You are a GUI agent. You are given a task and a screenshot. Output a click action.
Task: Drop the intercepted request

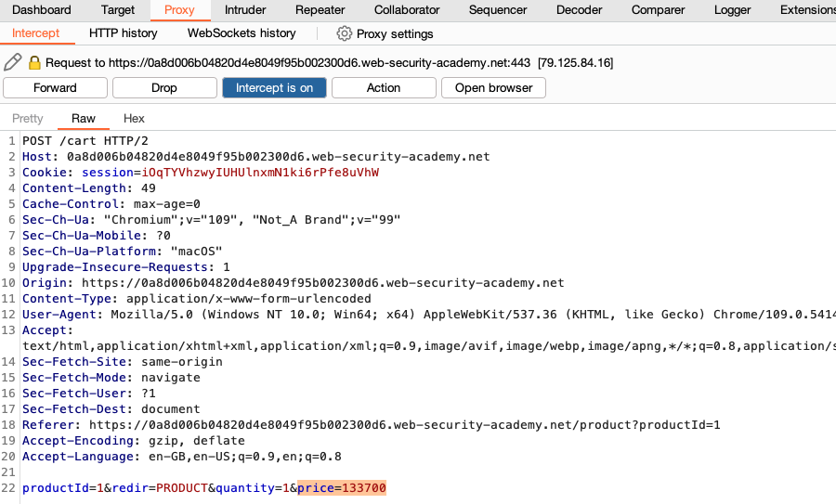coord(164,88)
